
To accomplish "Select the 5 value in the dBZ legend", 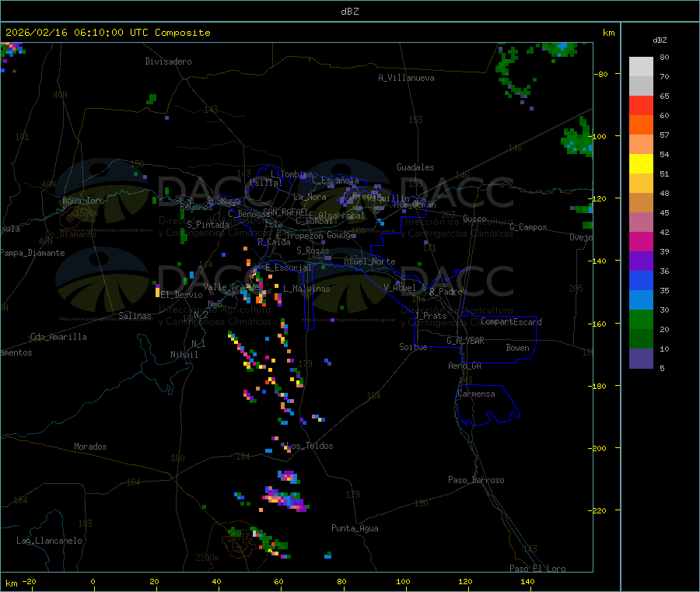I will pyautogui.click(x=662, y=368).
